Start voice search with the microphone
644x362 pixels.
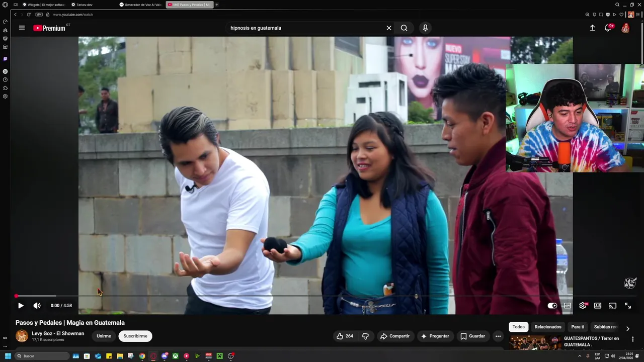pos(425,28)
